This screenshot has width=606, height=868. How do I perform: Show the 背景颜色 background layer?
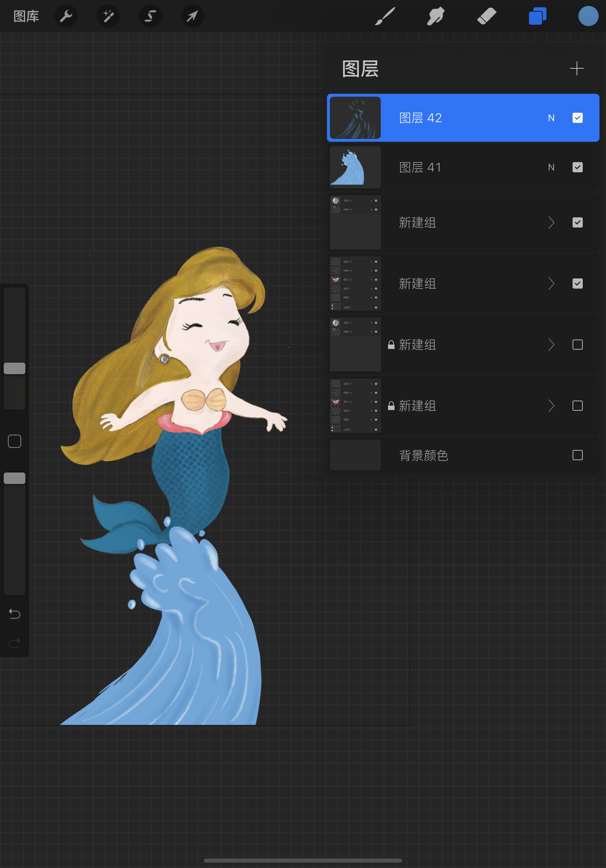pyautogui.click(x=577, y=455)
